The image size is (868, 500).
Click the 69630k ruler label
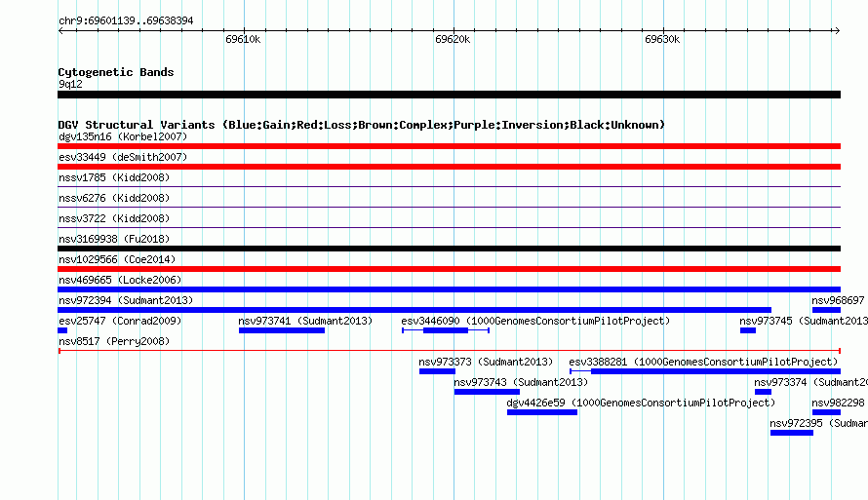click(x=662, y=39)
